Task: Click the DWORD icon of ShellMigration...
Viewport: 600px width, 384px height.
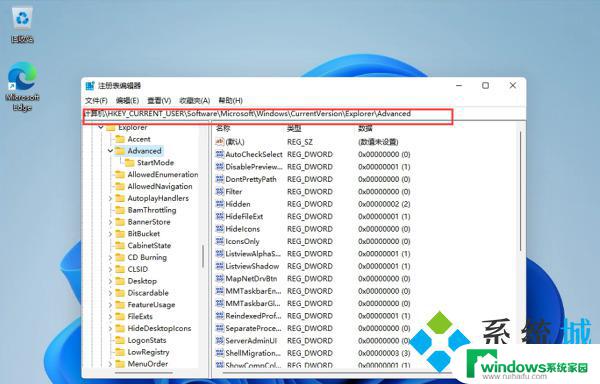Action: 220,353
